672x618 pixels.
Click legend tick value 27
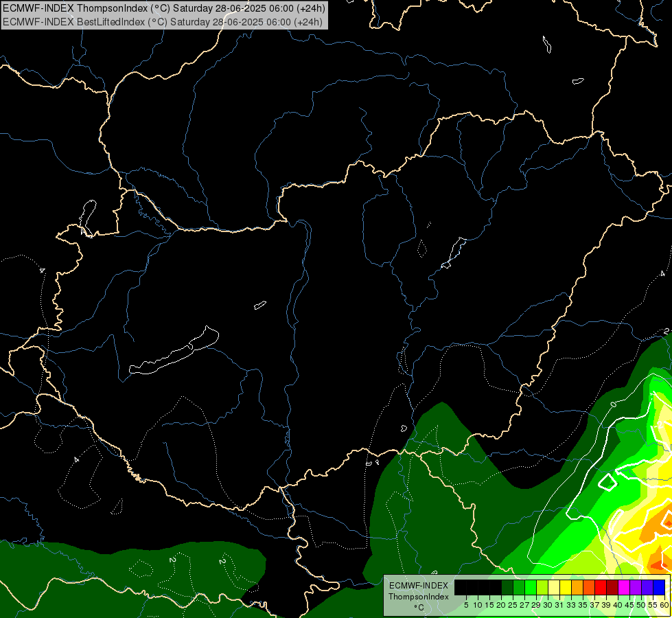(x=524, y=605)
